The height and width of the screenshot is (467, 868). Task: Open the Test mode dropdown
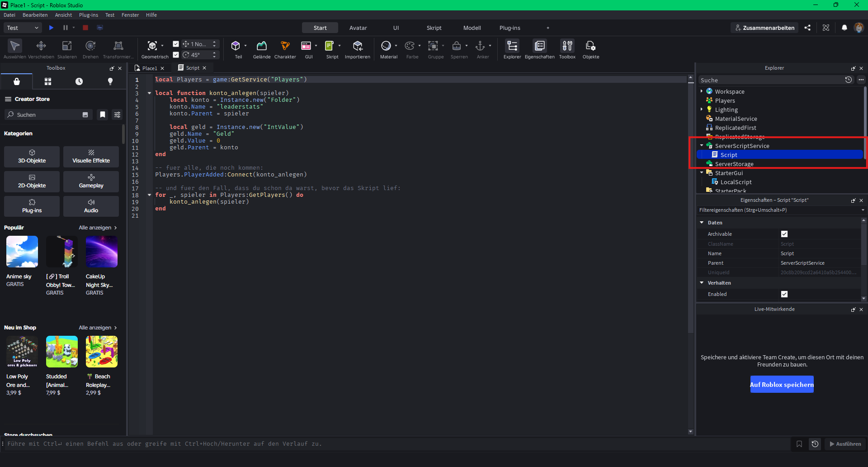23,28
